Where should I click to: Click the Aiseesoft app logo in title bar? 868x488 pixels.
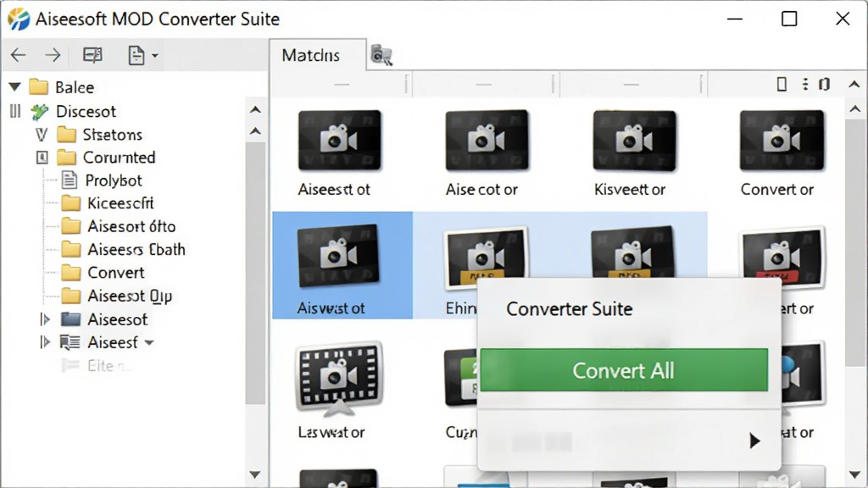tap(19, 19)
